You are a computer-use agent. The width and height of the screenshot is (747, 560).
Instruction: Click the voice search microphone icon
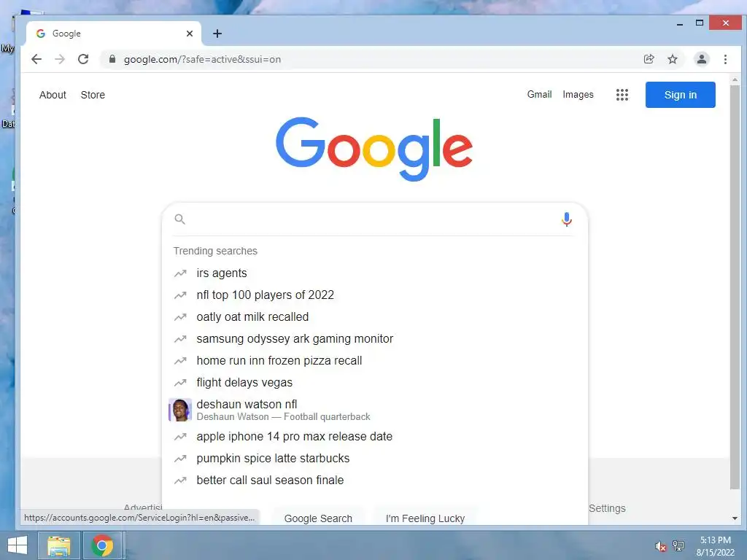point(566,219)
